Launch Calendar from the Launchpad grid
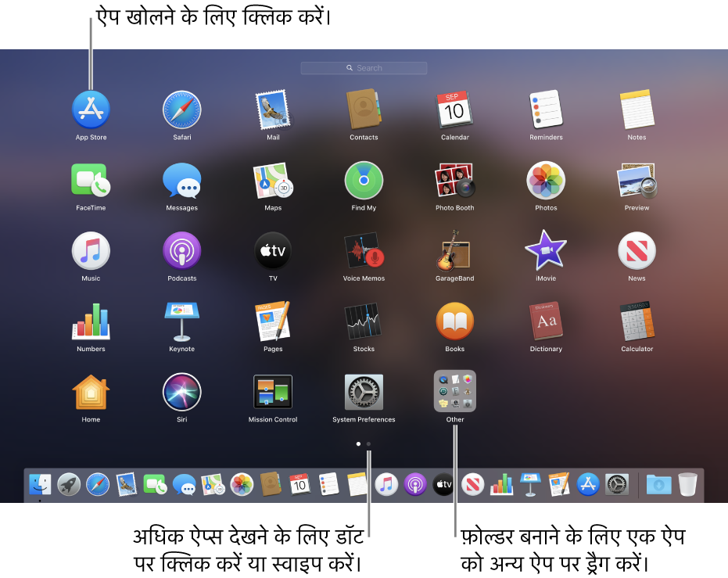This screenshot has height=578, width=728. (455, 109)
